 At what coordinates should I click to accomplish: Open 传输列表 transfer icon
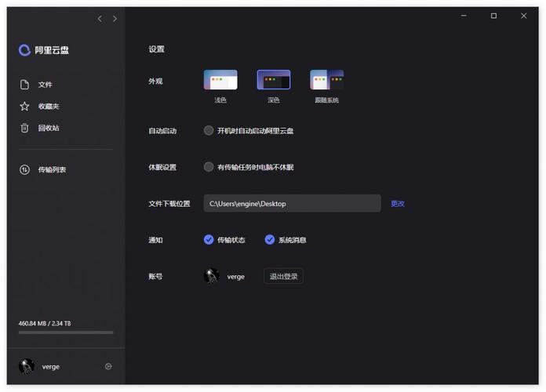click(24, 169)
